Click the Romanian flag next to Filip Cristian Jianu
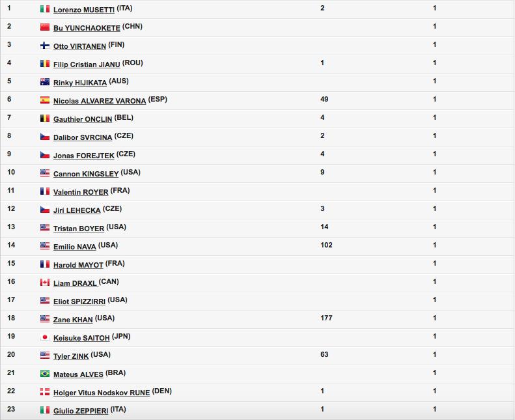Image resolution: width=515 pixels, height=420 pixels. 45,63
